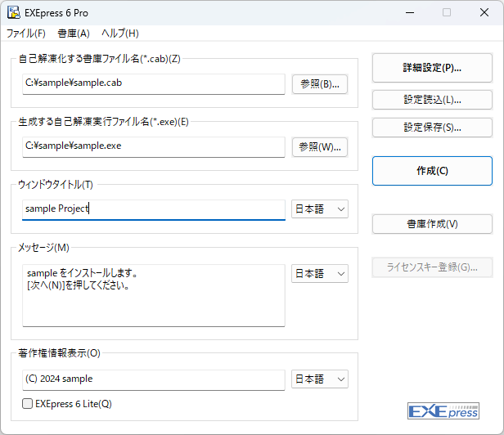Viewport: 504px width, 435px height.
Task: Click ライセンスキー登録(G)... button
Action: (x=432, y=267)
